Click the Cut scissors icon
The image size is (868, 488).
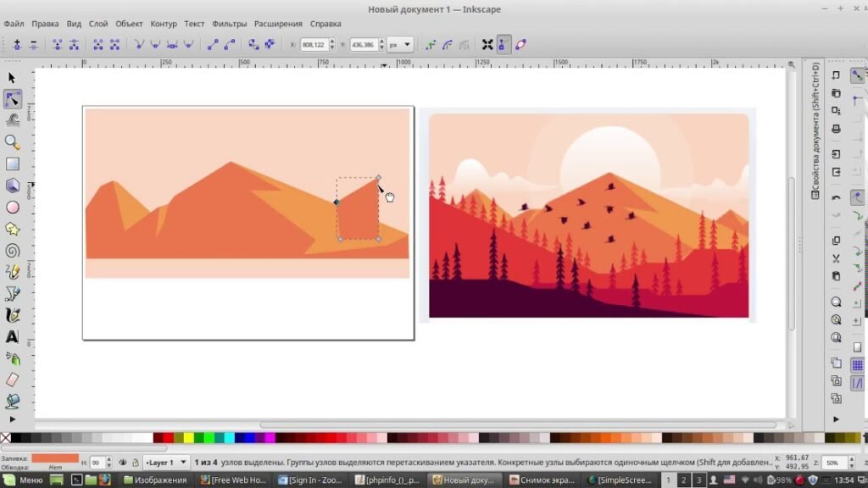[x=836, y=258]
